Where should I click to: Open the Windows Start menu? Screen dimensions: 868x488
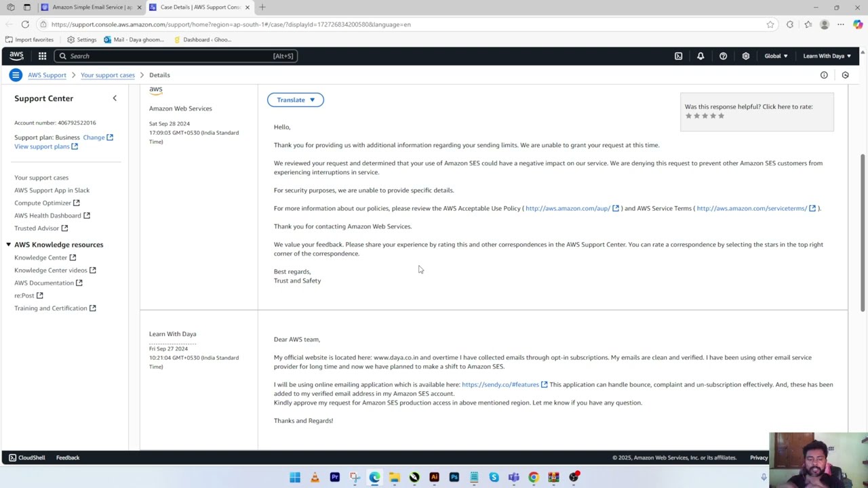(x=295, y=477)
